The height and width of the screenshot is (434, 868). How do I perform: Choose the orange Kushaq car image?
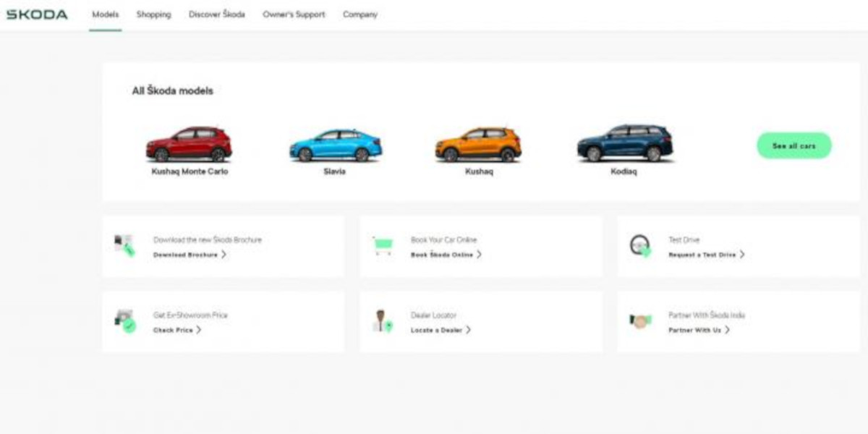(478, 145)
